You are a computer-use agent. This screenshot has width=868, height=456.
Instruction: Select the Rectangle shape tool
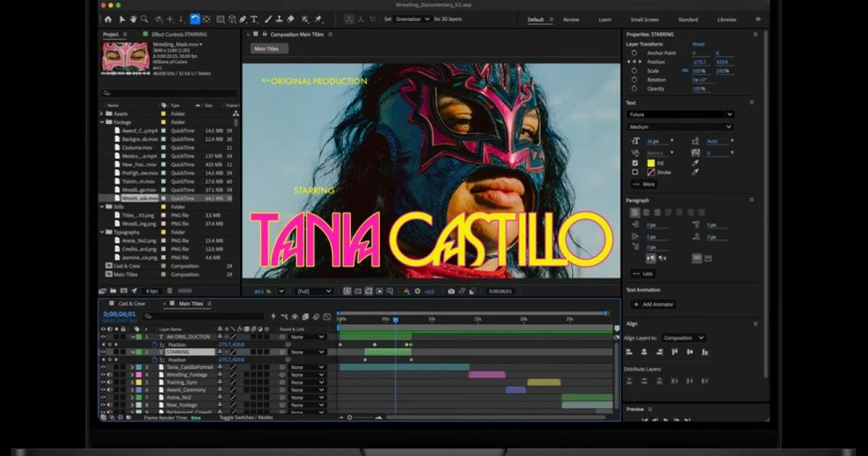[221, 20]
